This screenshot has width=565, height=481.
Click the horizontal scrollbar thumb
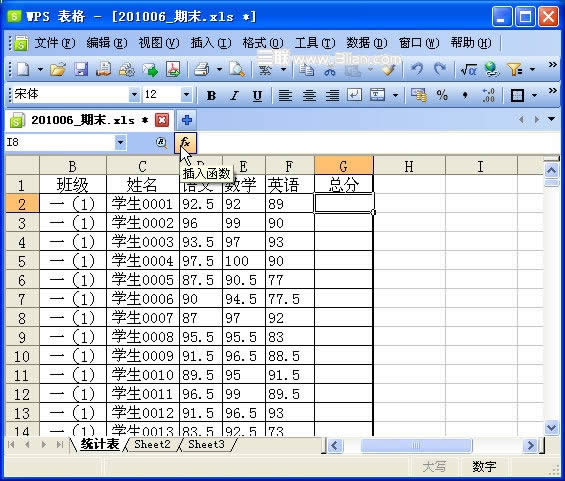coord(416,445)
